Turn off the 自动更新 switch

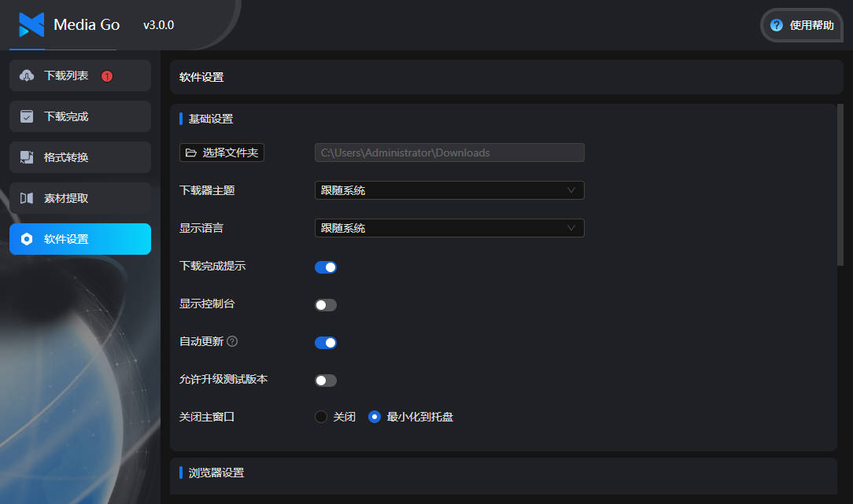coord(326,343)
